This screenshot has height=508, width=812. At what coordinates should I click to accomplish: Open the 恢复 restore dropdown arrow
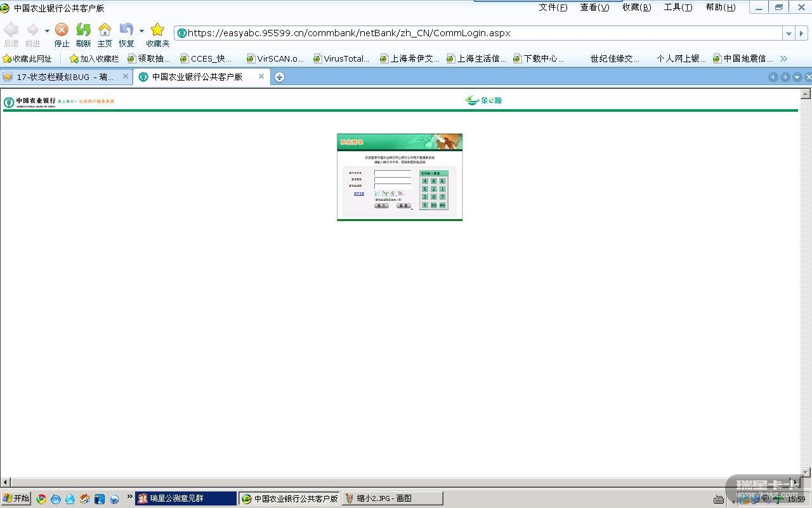tap(141, 30)
